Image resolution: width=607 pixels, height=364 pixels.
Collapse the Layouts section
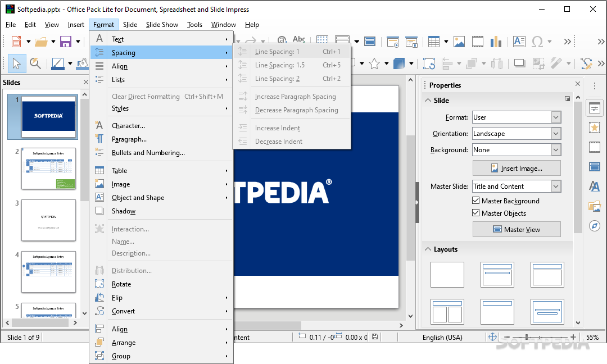[x=428, y=249]
